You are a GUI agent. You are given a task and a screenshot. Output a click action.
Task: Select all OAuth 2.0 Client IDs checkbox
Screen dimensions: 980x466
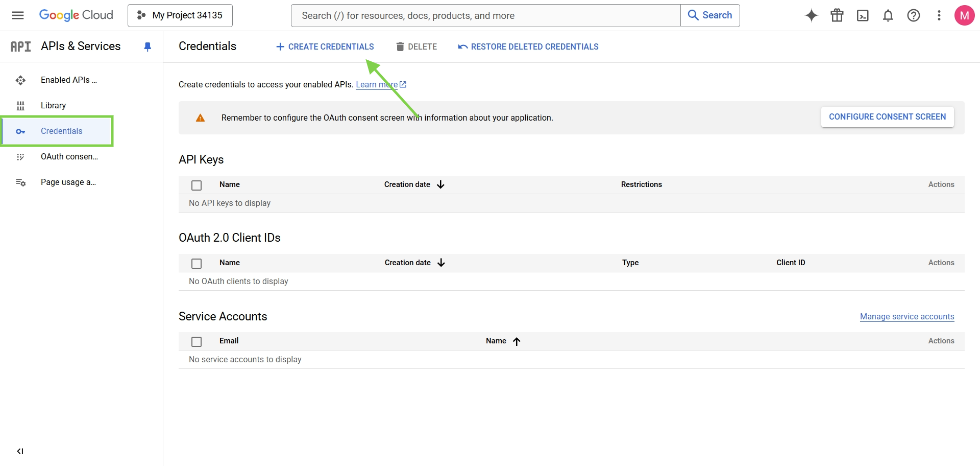197,263
